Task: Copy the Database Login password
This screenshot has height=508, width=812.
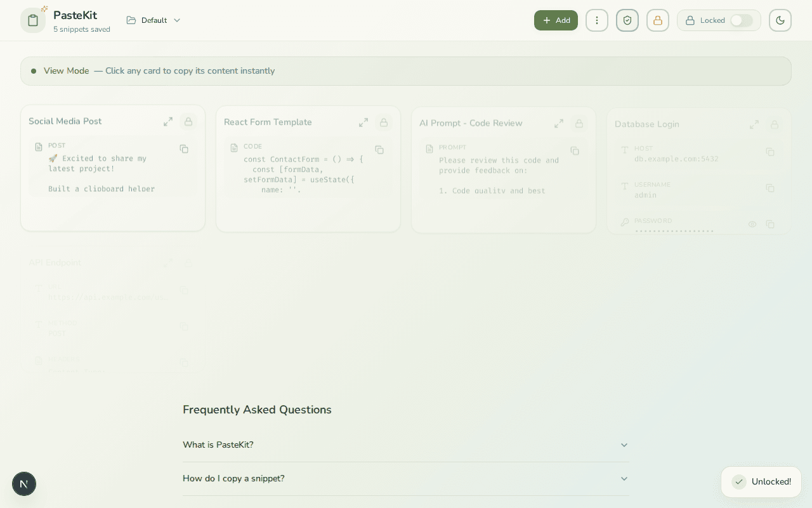Action: (770, 224)
